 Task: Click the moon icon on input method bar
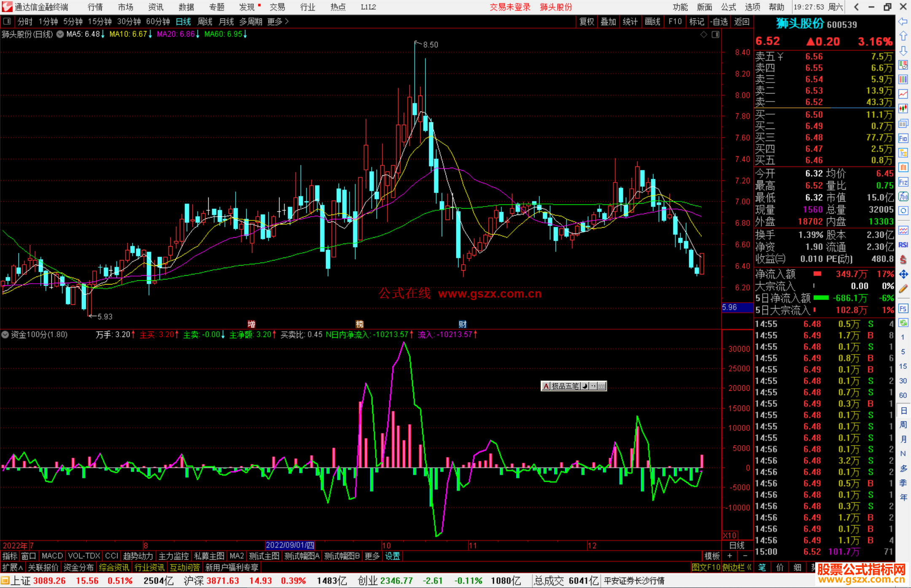point(585,386)
